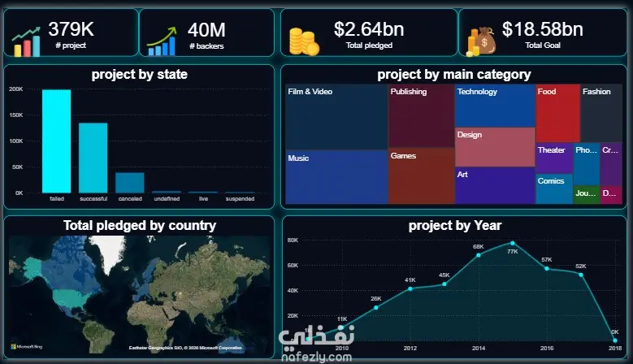
Task: Click the bar chart icon beside 379K projects
Action: 26,41
